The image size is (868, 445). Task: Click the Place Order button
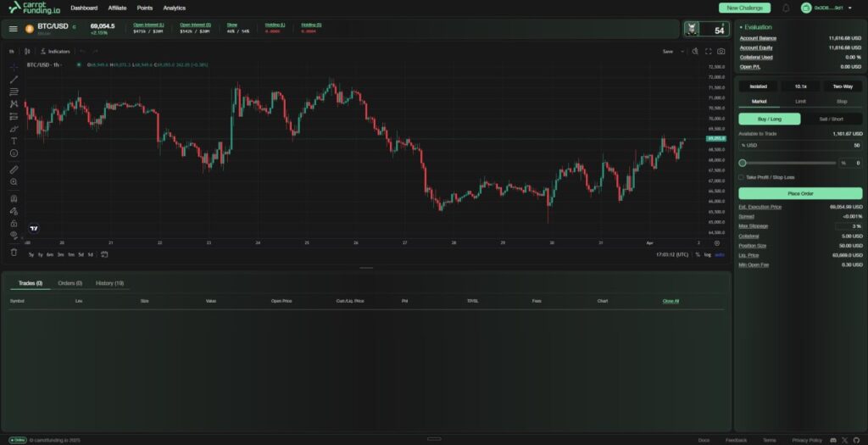click(800, 193)
